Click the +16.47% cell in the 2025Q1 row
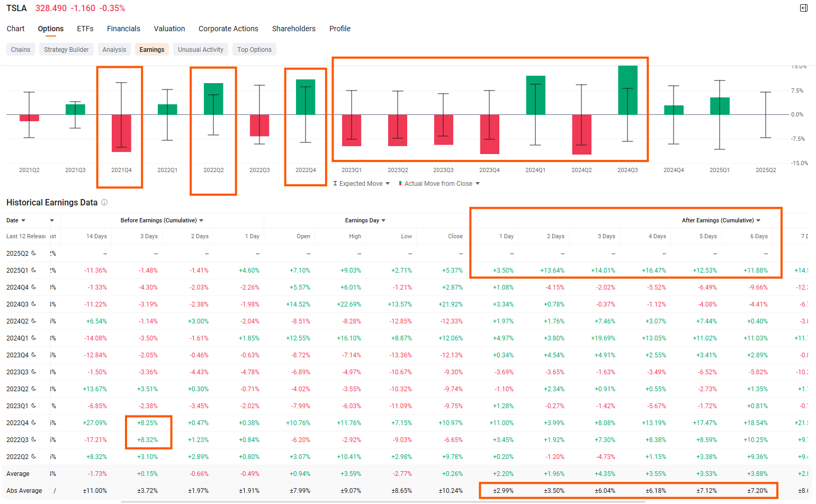 [x=654, y=271]
